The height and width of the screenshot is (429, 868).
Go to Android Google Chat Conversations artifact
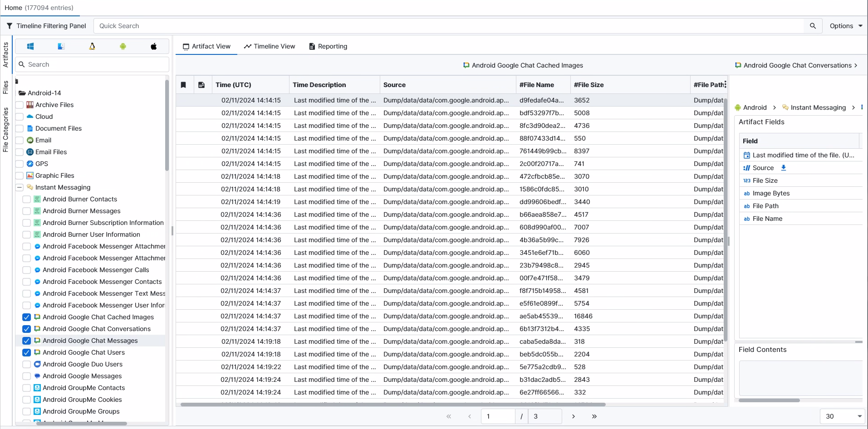(796, 65)
